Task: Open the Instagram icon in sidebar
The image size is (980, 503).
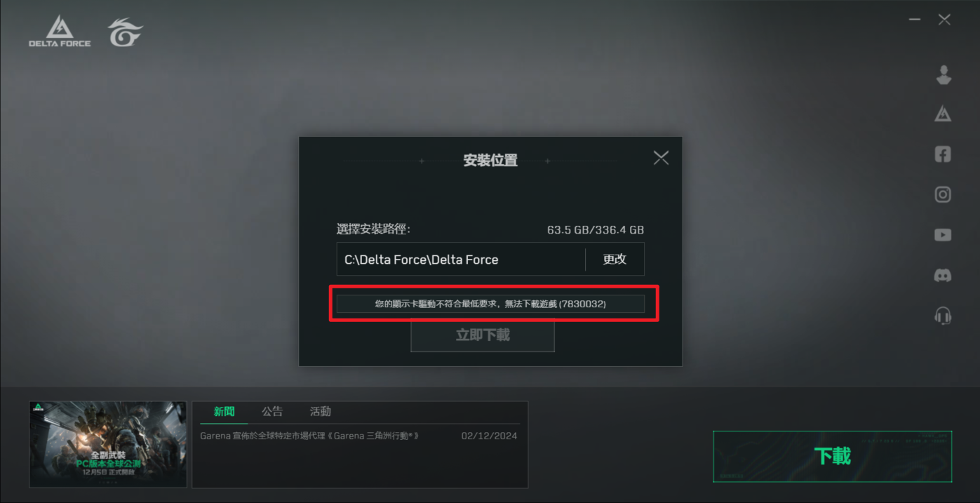Action: (943, 194)
